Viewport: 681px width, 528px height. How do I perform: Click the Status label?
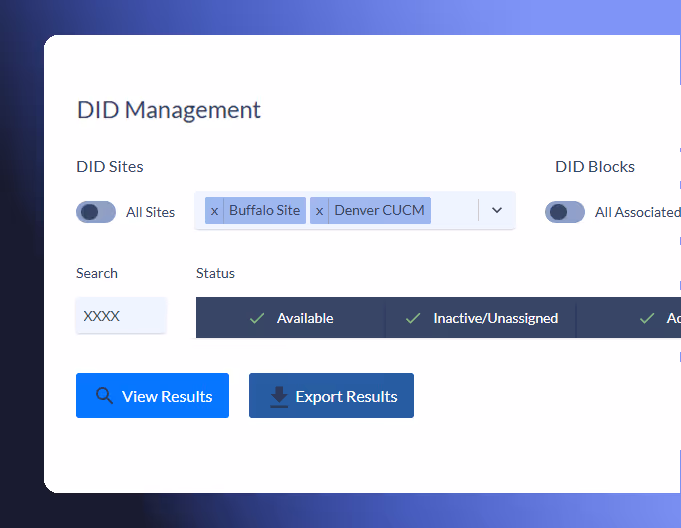click(215, 273)
